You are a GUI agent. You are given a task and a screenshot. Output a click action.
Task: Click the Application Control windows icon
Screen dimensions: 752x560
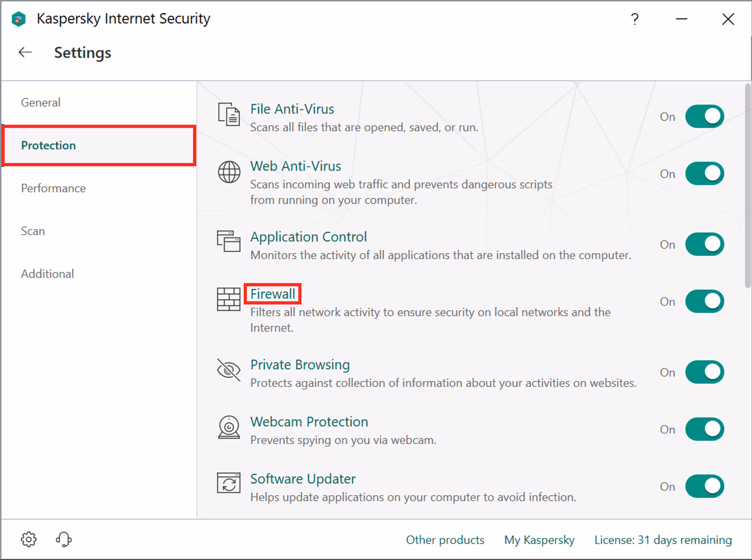click(x=229, y=241)
